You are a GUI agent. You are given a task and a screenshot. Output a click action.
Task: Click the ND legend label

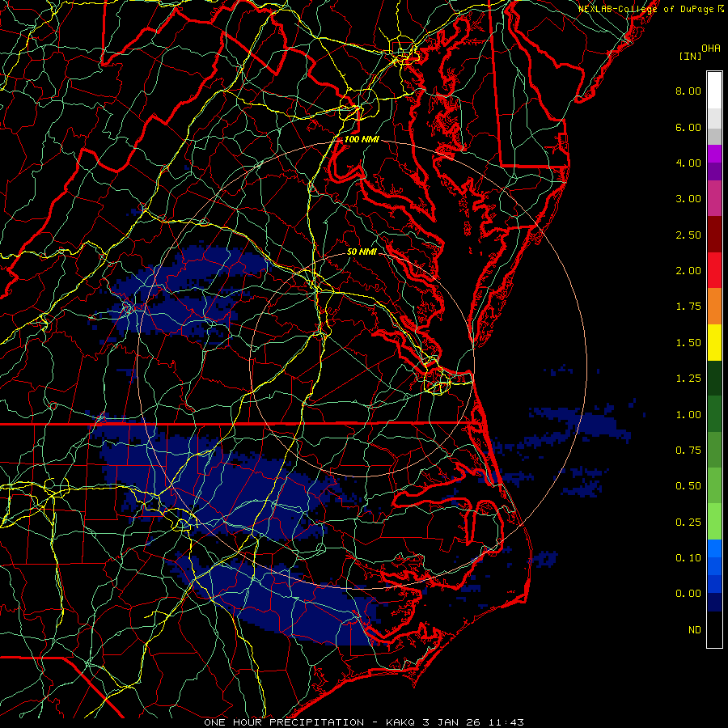(x=695, y=630)
